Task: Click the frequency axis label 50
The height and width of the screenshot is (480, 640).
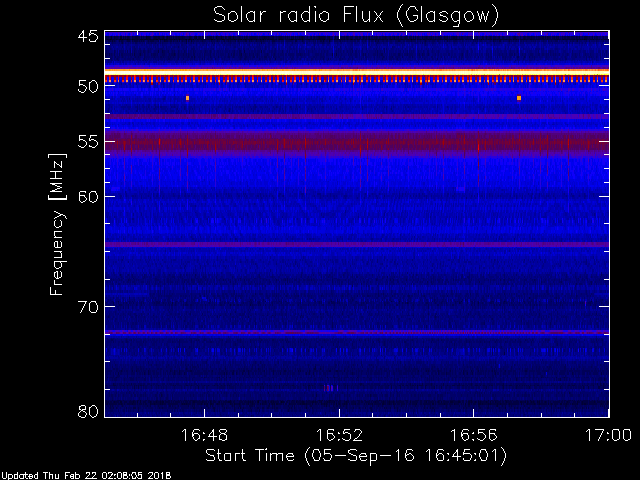Action: (88, 87)
